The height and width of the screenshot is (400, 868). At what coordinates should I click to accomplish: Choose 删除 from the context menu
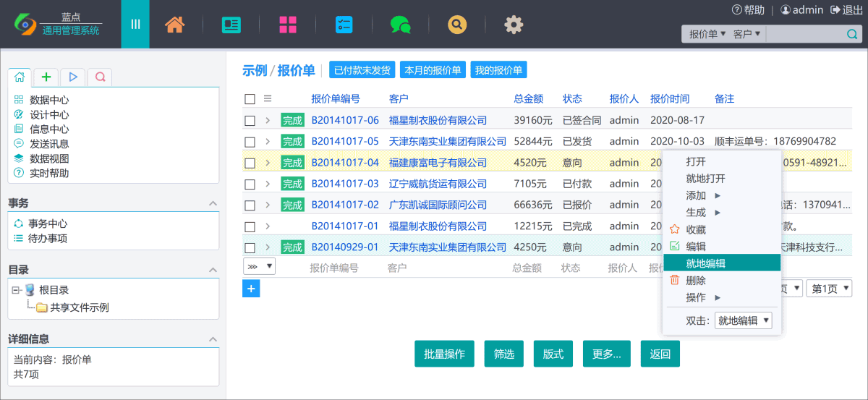[x=695, y=281]
